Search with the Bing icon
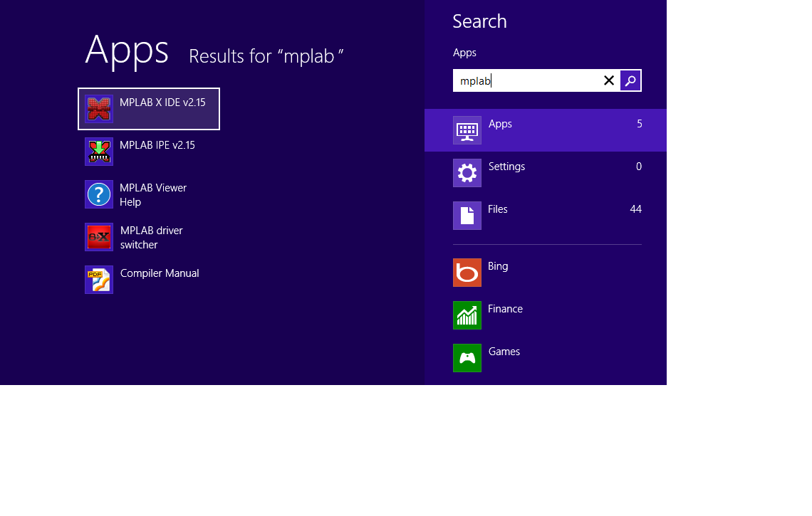Viewport: 812px width, 516px height. [x=467, y=272]
